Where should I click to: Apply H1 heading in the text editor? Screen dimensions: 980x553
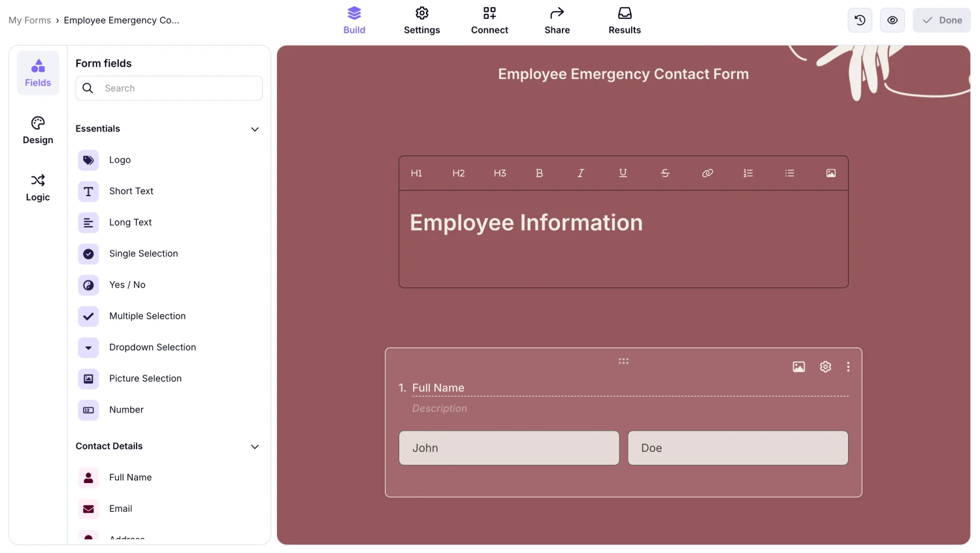coord(416,173)
